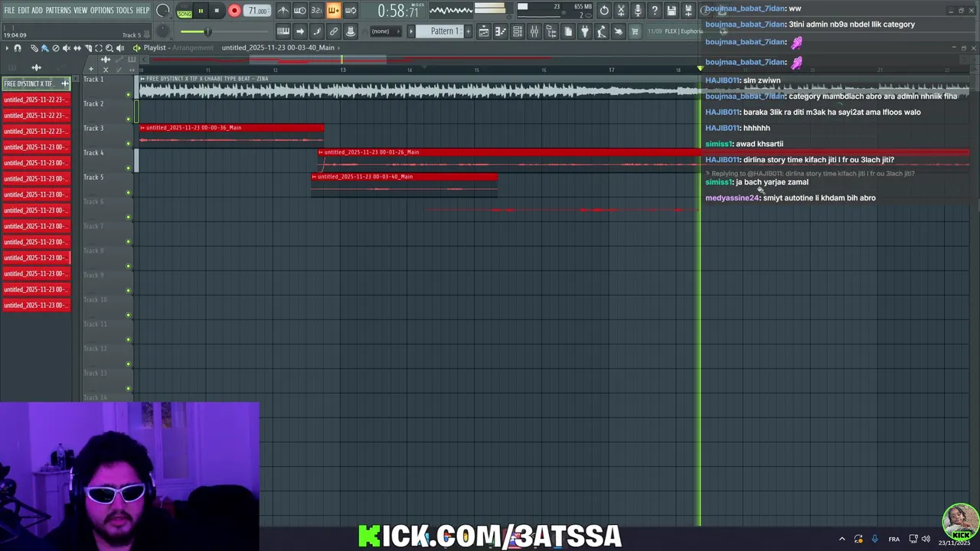Click the timeline ruler at bar 13
980x551 pixels.
pyautogui.click(x=342, y=70)
